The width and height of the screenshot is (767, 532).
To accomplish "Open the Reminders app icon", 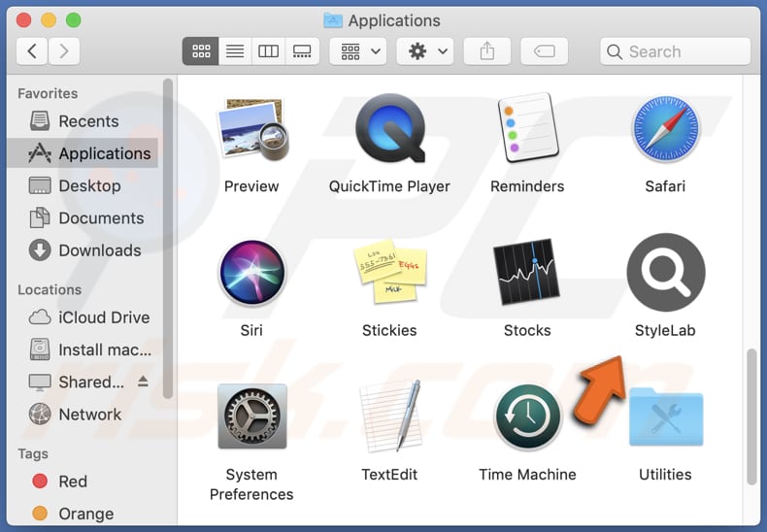I will click(527, 127).
